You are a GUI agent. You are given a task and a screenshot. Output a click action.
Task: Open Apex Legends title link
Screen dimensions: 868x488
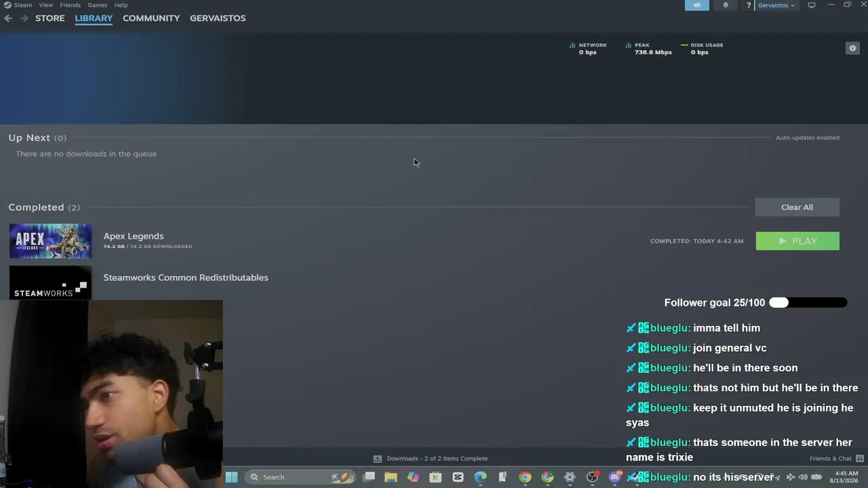pyautogui.click(x=134, y=236)
